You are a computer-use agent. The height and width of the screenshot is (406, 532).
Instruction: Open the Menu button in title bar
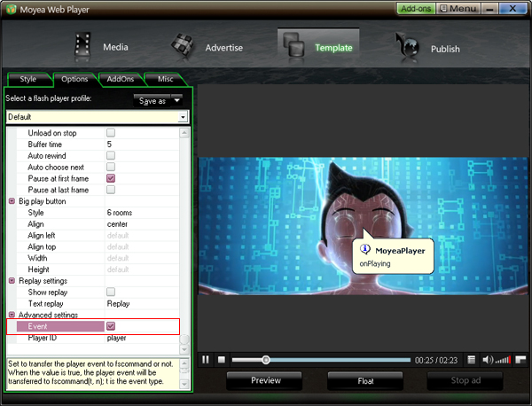458,9
